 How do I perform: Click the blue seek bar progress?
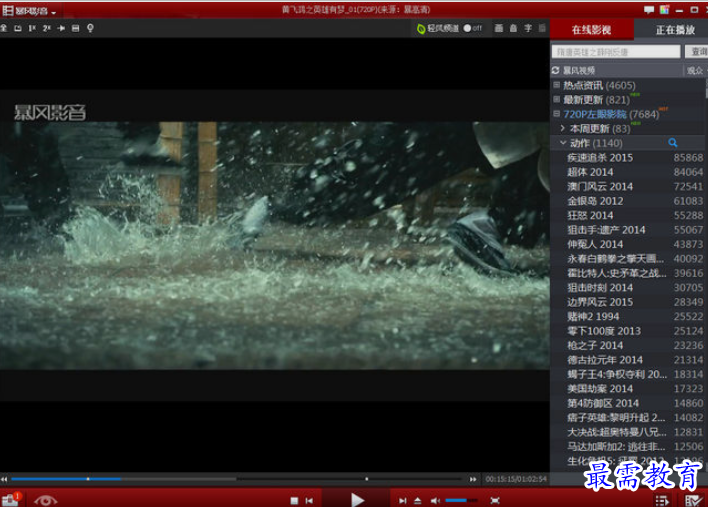pos(66,479)
